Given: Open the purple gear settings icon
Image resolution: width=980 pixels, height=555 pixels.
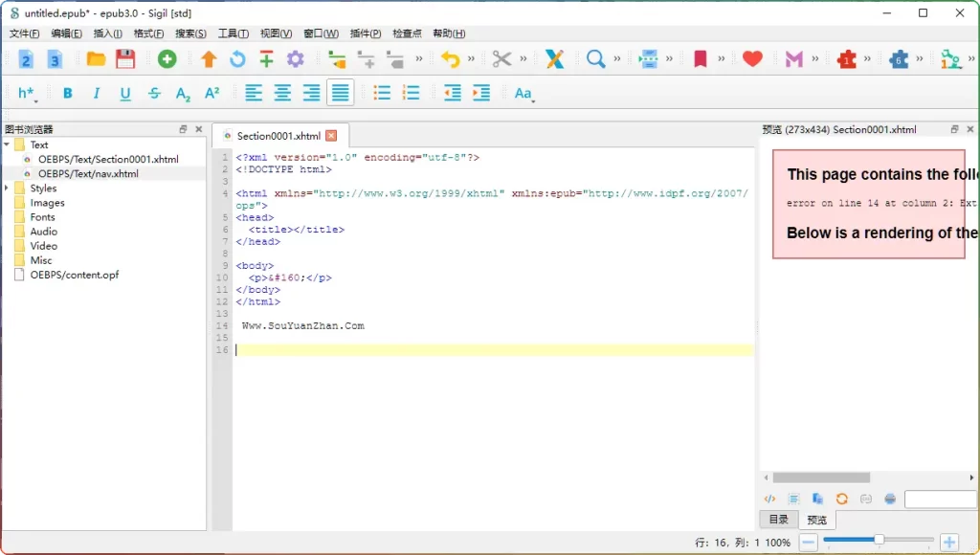Looking at the screenshot, I should pyautogui.click(x=296, y=59).
